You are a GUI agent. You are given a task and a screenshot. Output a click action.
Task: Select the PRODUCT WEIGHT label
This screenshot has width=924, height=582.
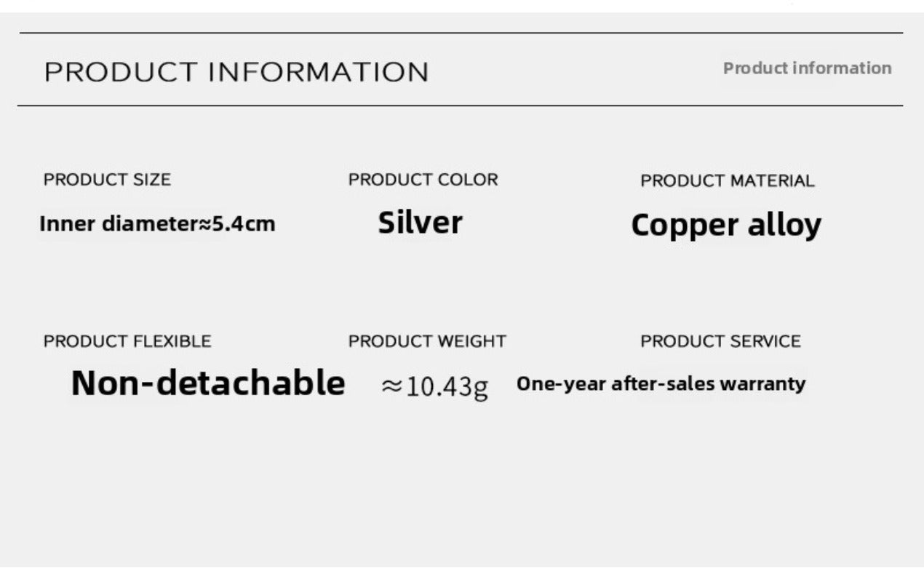(427, 341)
